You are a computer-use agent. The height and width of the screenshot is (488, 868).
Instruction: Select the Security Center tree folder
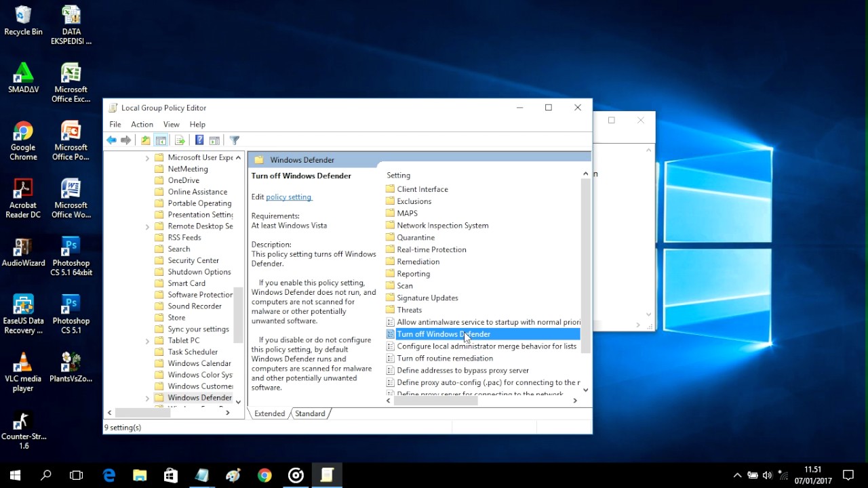pyautogui.click(x=193, y=260)
